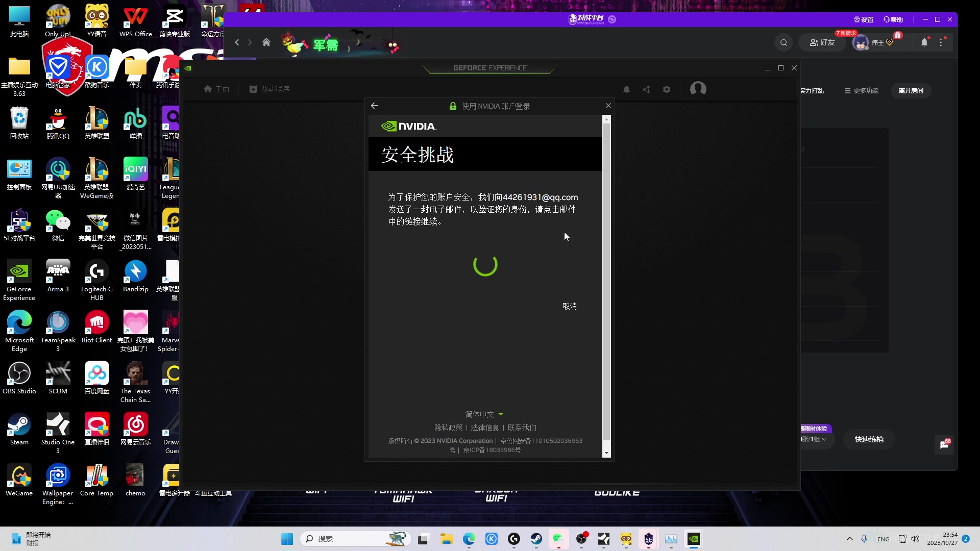Show hidden system tray icons

tap(849, 539)
